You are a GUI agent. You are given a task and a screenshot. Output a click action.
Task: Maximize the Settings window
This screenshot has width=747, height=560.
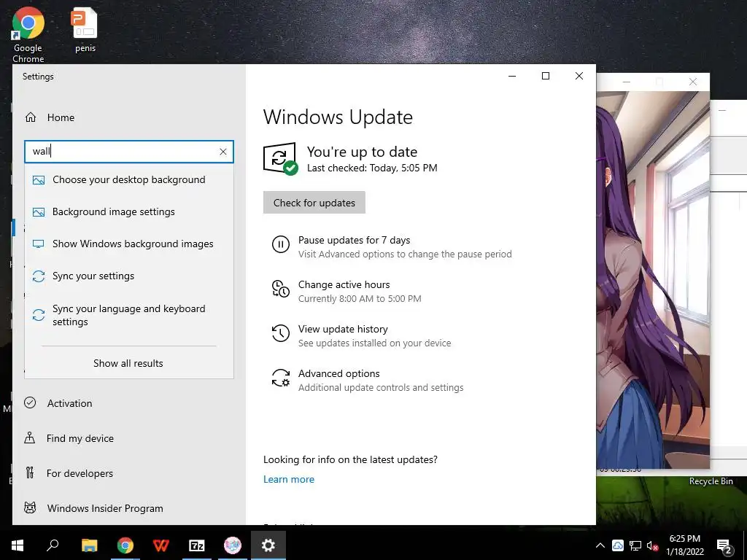coord(546,76)
